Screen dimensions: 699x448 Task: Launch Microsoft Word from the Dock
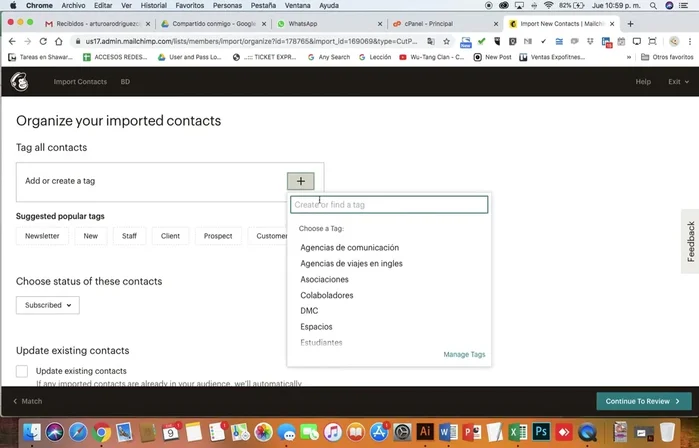pyautogui.click(x=448, y=432)
